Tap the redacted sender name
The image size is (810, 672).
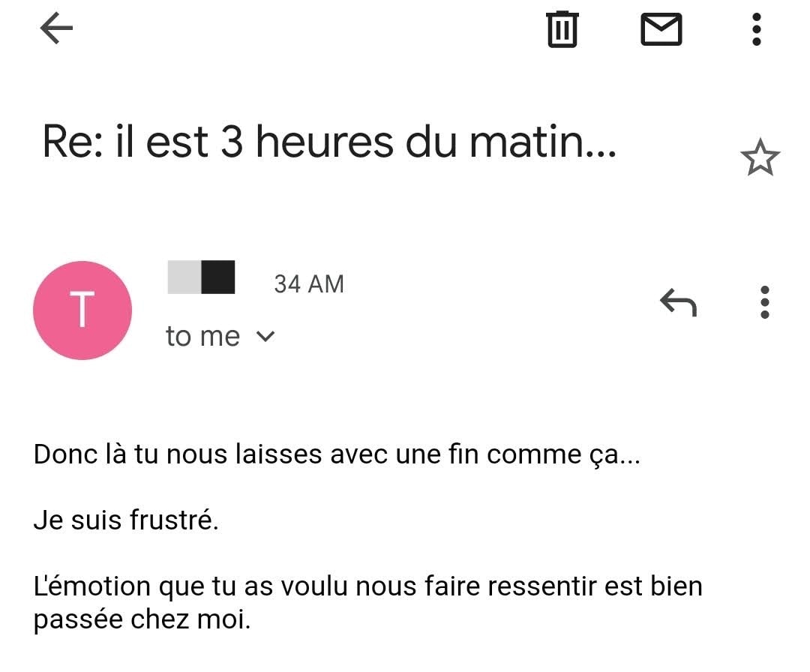coord(201,277)
